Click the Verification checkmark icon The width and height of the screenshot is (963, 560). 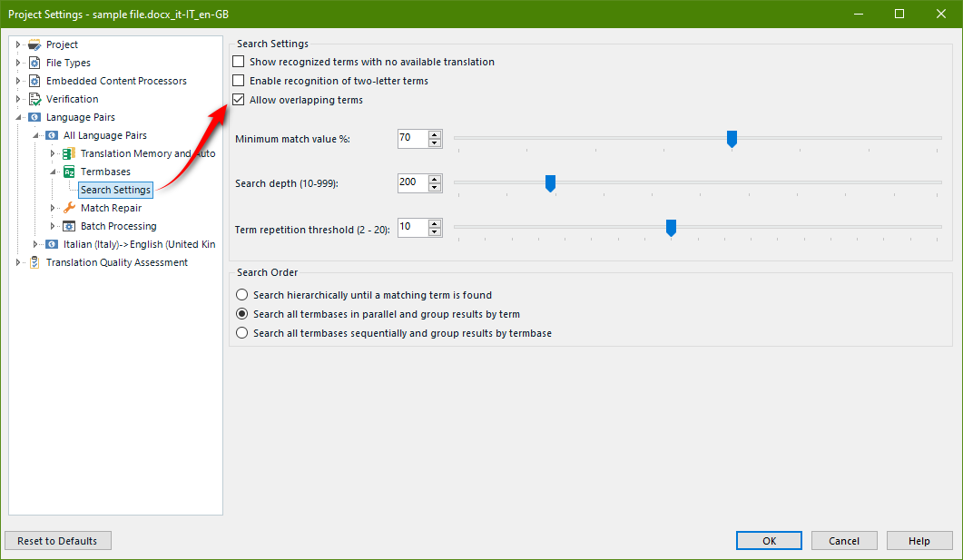coord(34,99)
